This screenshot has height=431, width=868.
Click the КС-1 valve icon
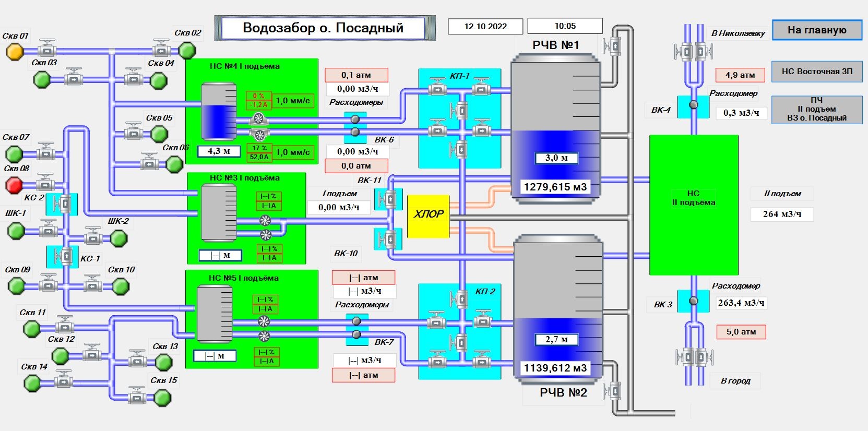[66, 256]
